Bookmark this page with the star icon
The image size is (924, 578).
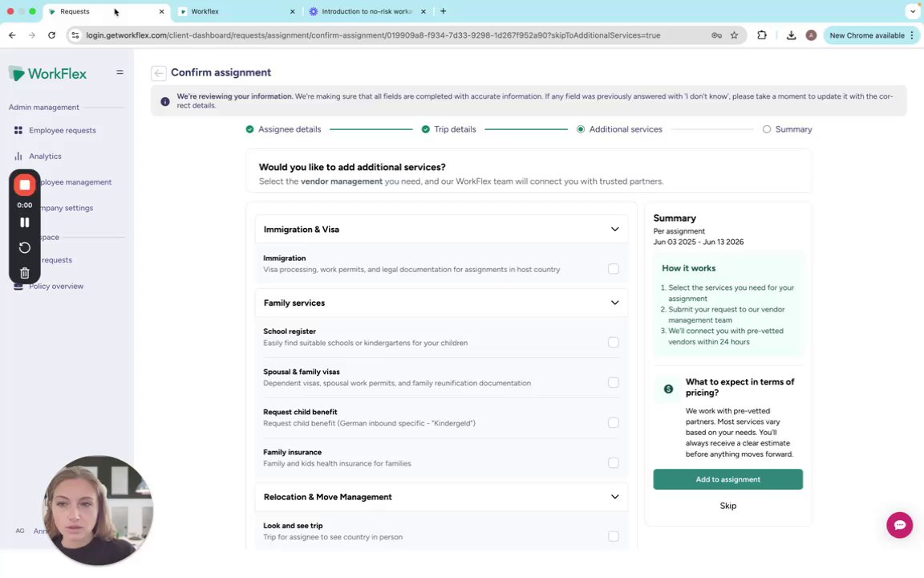pos(734,35)
